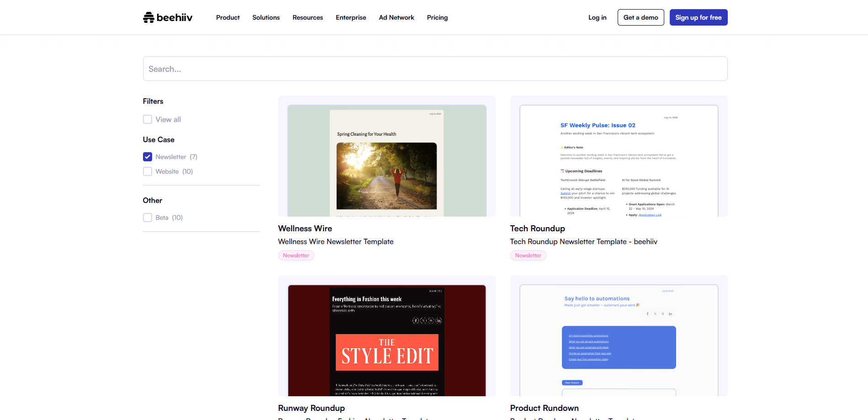Viewport: 868px width, 420px height.
Task: Click the Get a demo button
Action: click(x=641, y=17)
